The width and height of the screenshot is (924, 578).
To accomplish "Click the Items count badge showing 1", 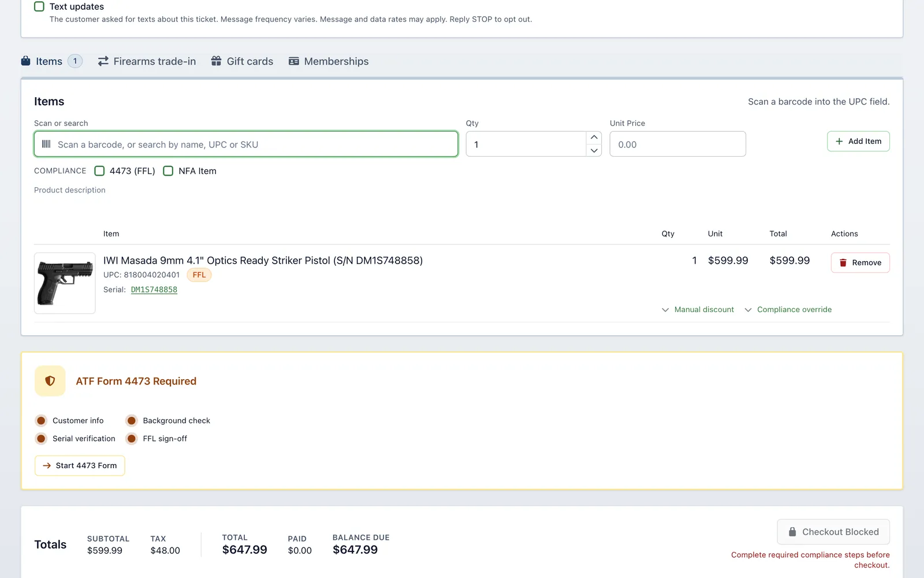I will point(75,61).
